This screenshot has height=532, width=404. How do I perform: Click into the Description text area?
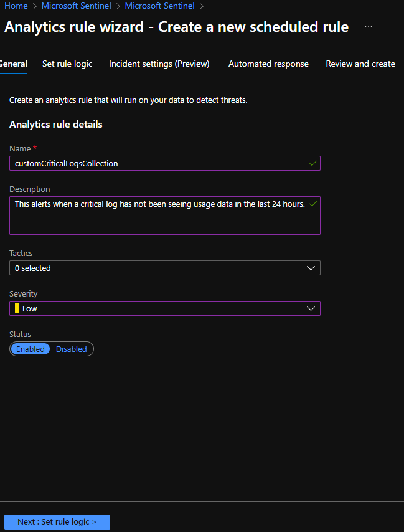pos(165,216)
